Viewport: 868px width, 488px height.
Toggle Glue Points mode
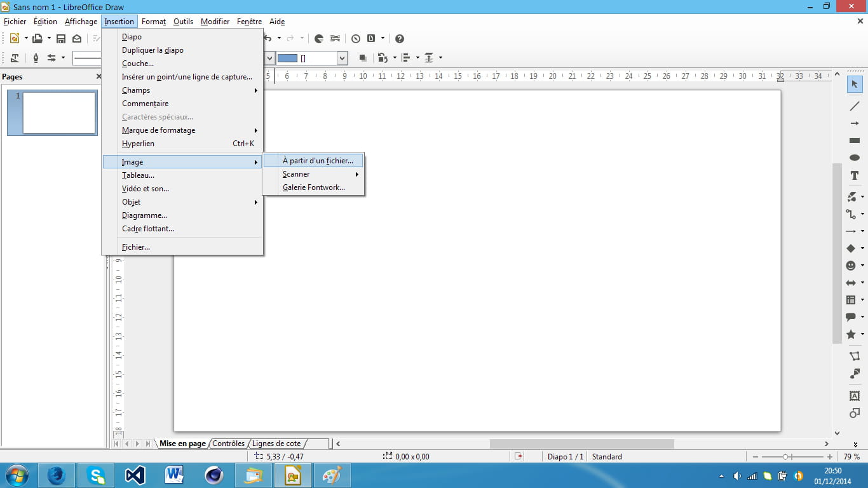pos(855,374)
